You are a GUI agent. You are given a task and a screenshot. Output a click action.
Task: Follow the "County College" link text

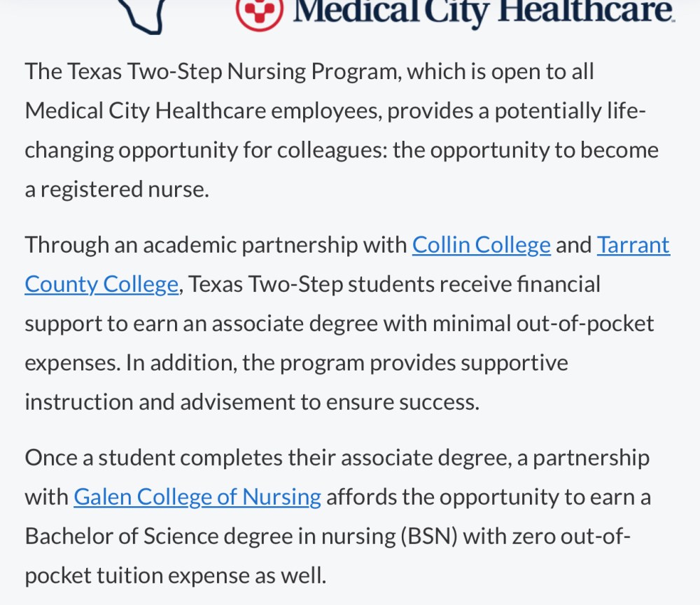(101, 285)
